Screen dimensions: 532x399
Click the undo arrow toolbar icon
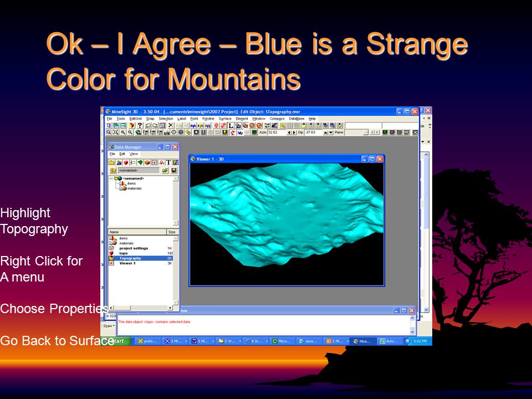pos(148,126)
